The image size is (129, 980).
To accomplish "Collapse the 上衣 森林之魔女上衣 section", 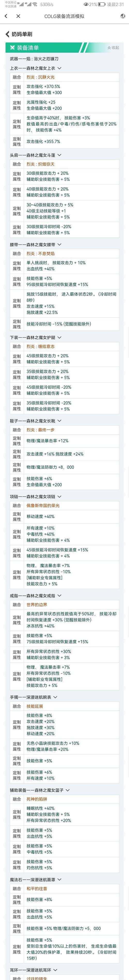I will (59, 68).
